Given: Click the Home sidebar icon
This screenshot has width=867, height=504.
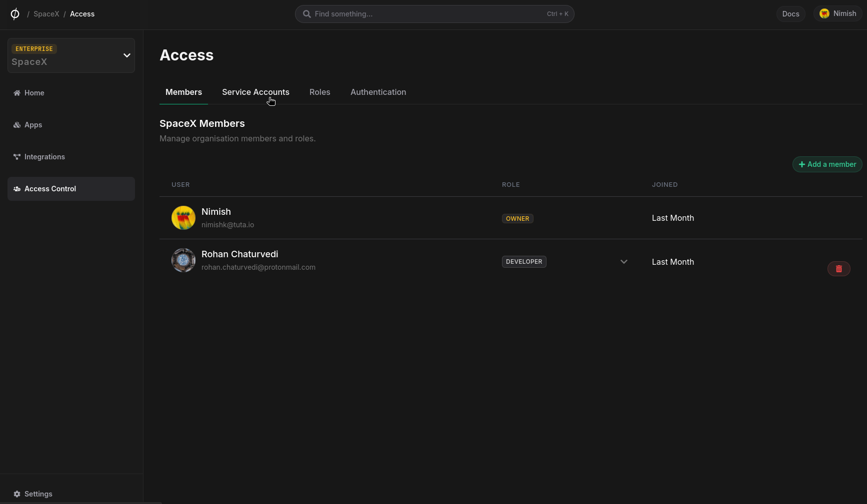Looking at the screenshot, I should tap(17, 93).
